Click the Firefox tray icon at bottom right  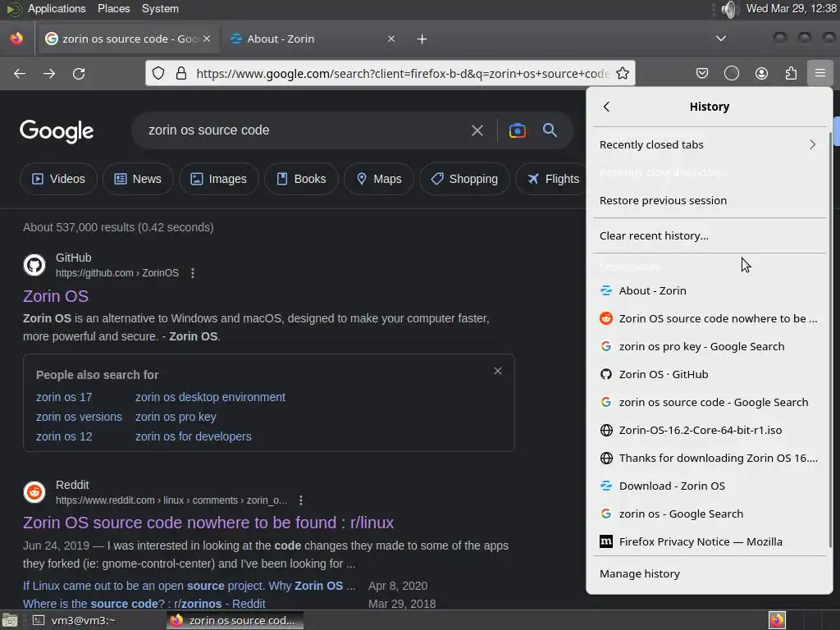[x=778, y=620]
